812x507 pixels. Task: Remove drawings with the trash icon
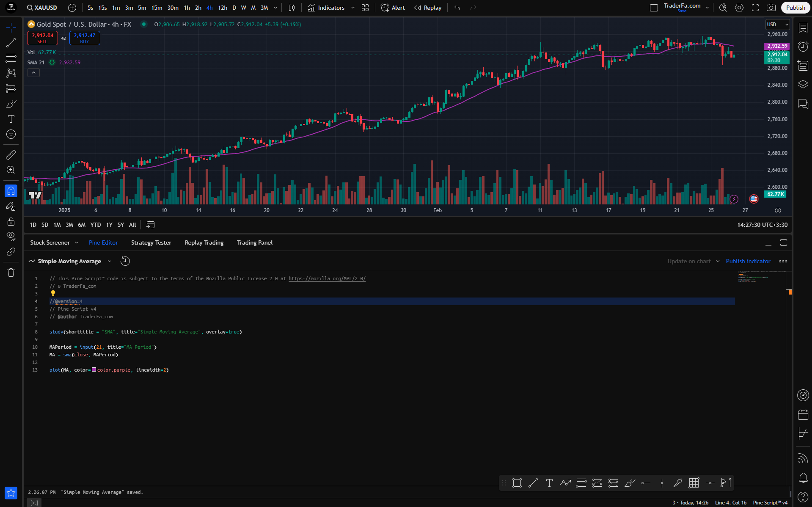coord(11,273)
